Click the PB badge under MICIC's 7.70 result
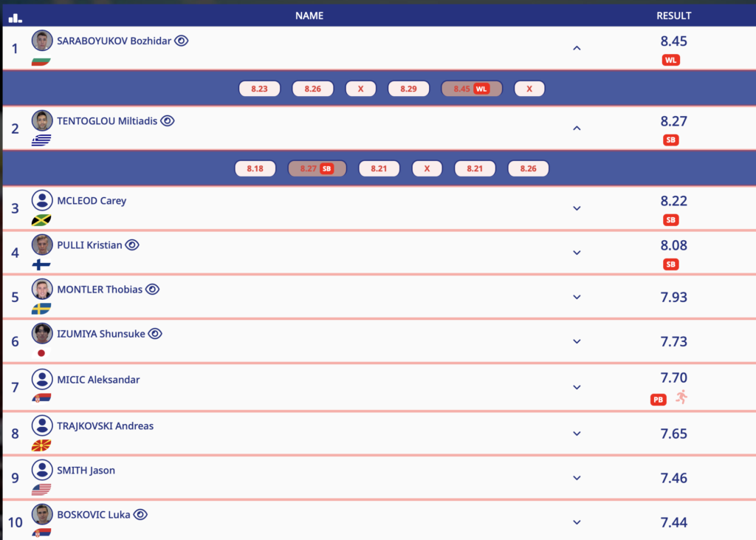756x540 pixels. tap(658, 400)
